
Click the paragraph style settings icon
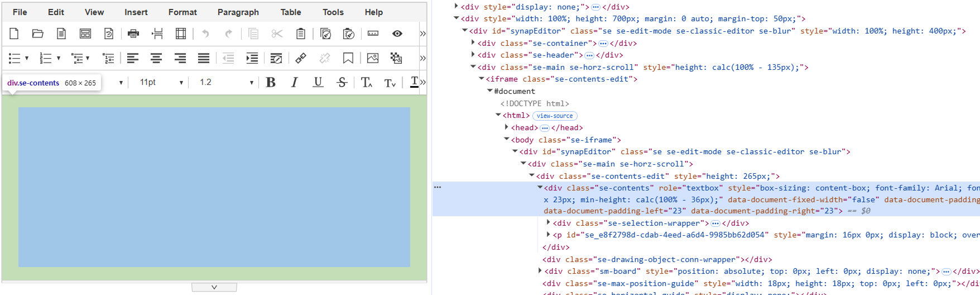pos(276,58)
